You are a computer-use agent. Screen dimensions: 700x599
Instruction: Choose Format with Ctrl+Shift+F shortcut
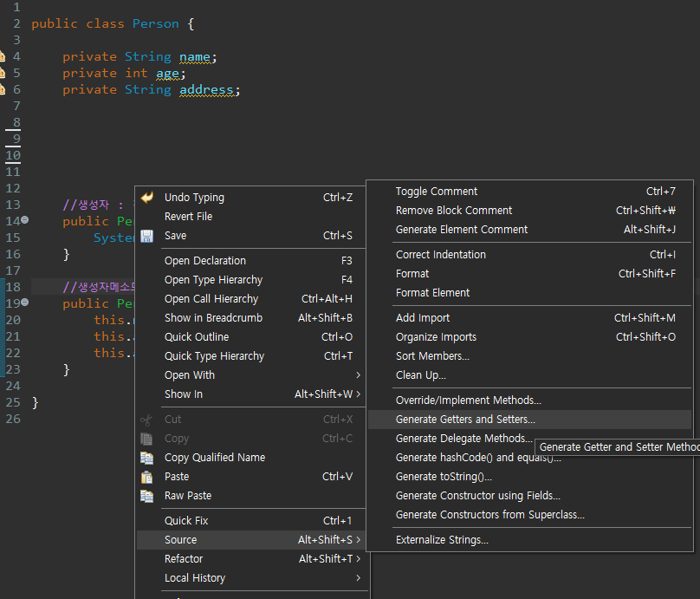click(x=530, y=274)
